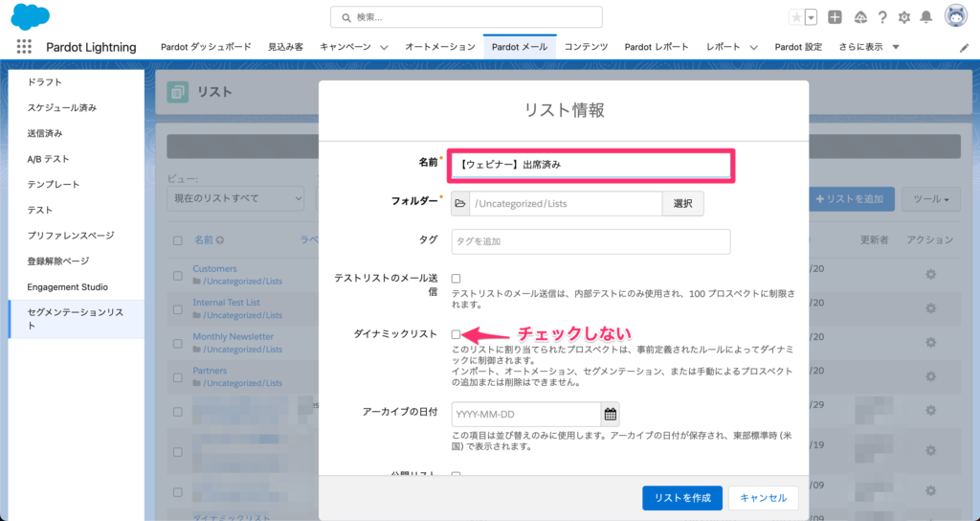
Task: Enable the テストリストのメール送信 checkbox
Action: point(457,278)
